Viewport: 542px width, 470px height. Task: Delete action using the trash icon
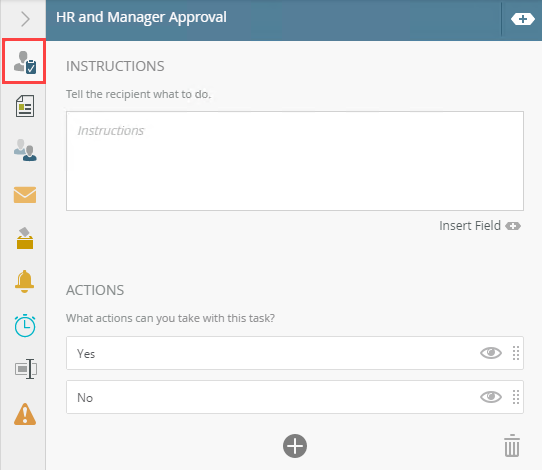click(x=512, y=446)
